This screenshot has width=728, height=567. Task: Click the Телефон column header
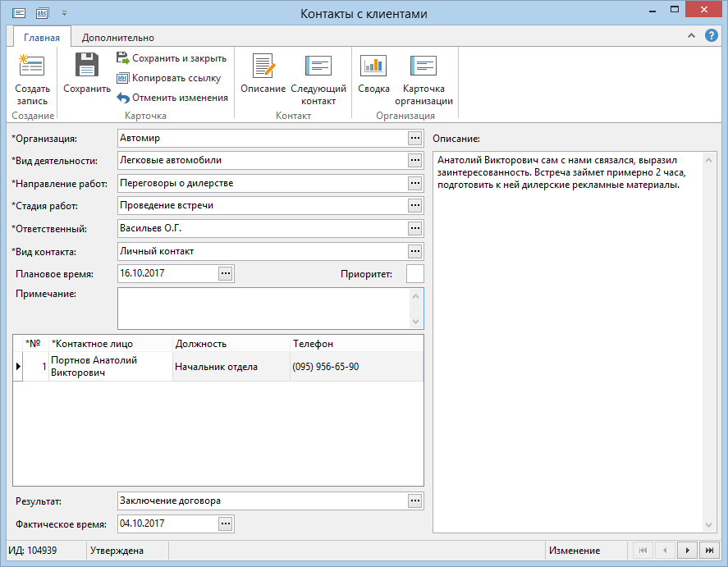(x=356, y=344)
